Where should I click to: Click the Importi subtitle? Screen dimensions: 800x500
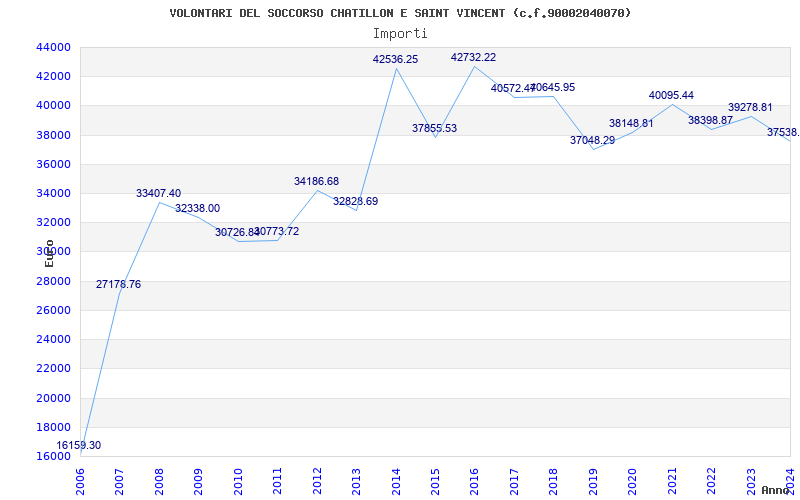tap(400, 34)
